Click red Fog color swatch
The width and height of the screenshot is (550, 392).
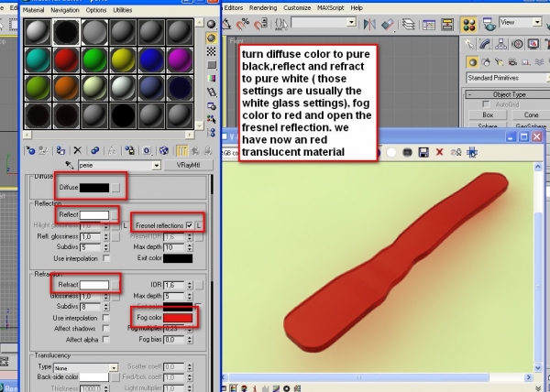click(x=178, y=318)
